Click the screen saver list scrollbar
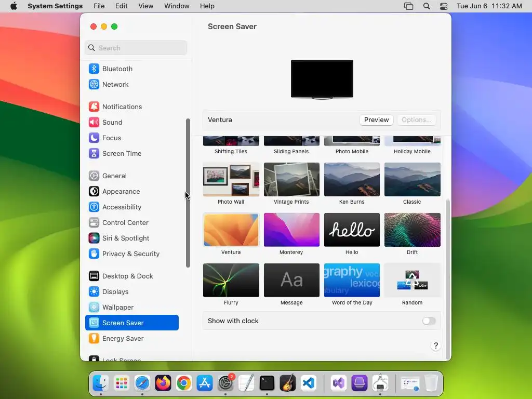Image resolution: width=532 pixels, height=399 pixels. (x=448, y=279)
